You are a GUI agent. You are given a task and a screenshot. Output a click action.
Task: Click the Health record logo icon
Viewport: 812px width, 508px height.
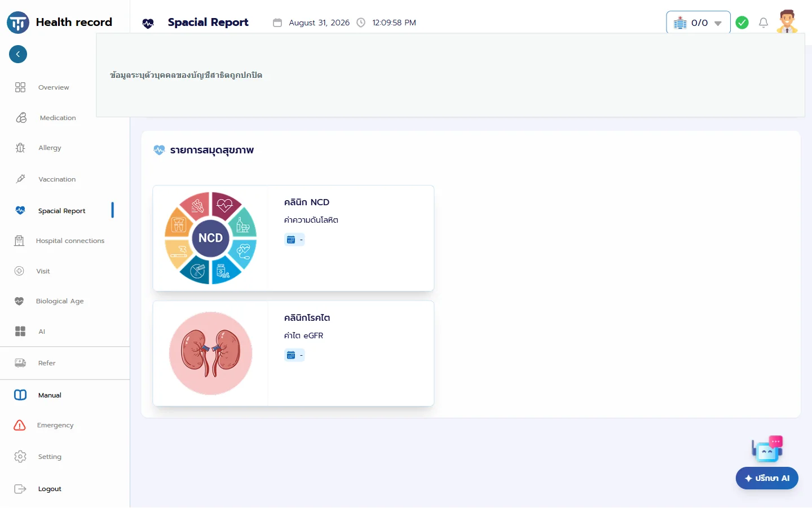click(x=18, y=23)
